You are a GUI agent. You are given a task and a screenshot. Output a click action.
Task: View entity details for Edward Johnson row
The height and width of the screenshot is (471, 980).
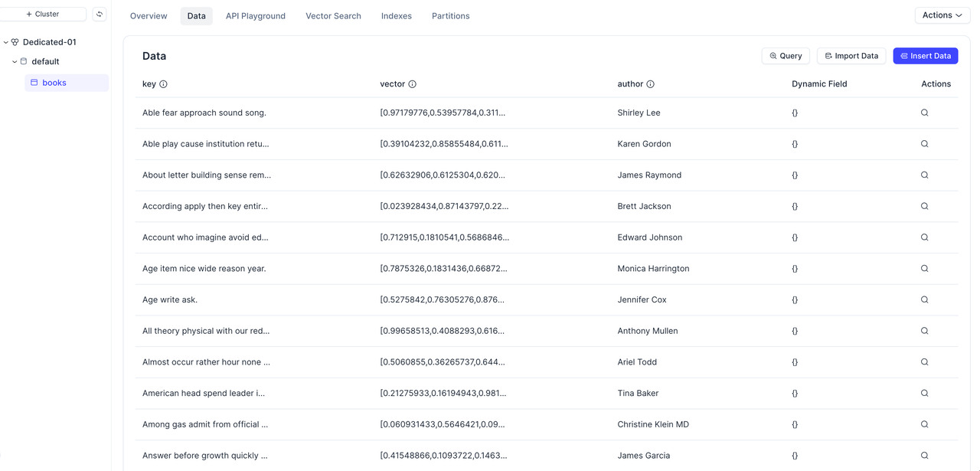(924, 237)
